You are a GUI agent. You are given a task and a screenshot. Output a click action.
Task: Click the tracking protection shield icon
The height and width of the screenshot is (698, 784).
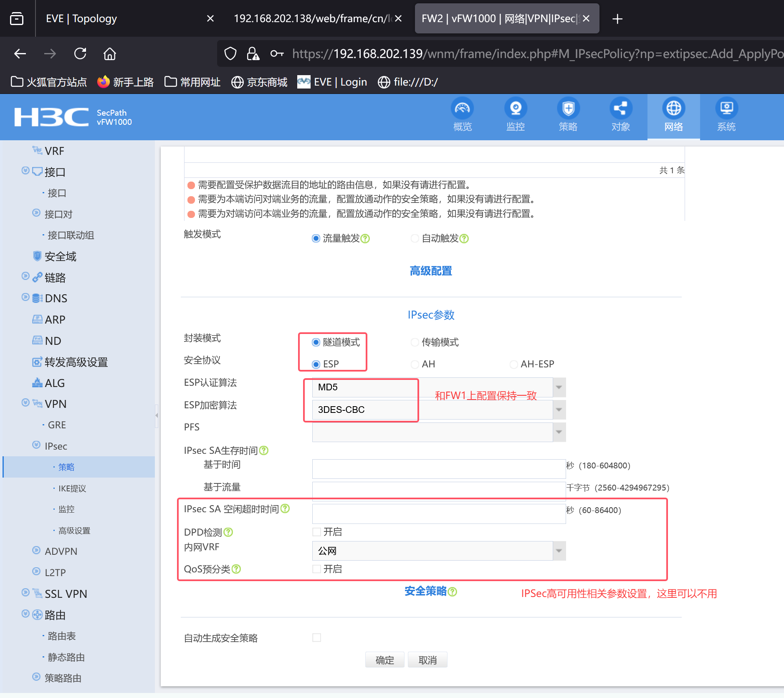[x=230, y=53]
